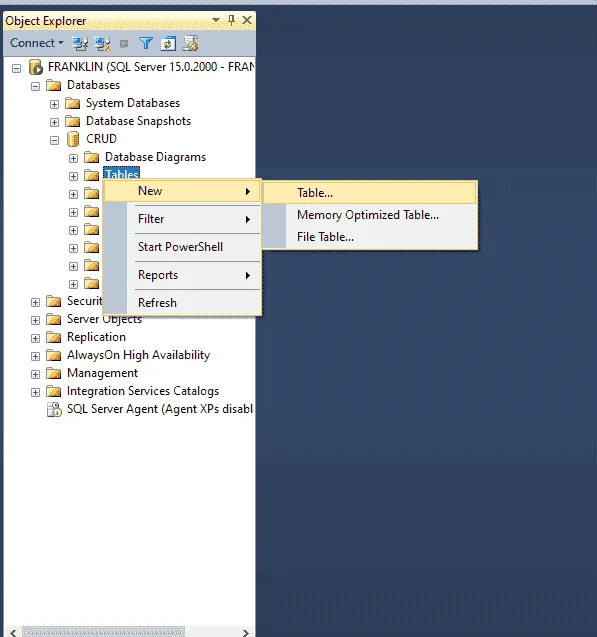The width and height of the screenshot is (597, 637).
Task: Click the Refresh icon in Object Explorer toolbar
Action: (168, 43)
